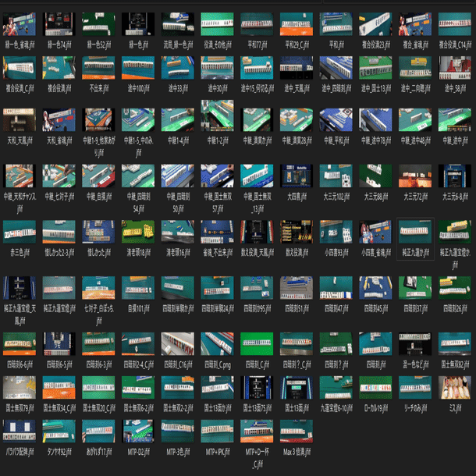
Task: Select the ミス.jfif sushi thumbnail
Action: [455, 387]
